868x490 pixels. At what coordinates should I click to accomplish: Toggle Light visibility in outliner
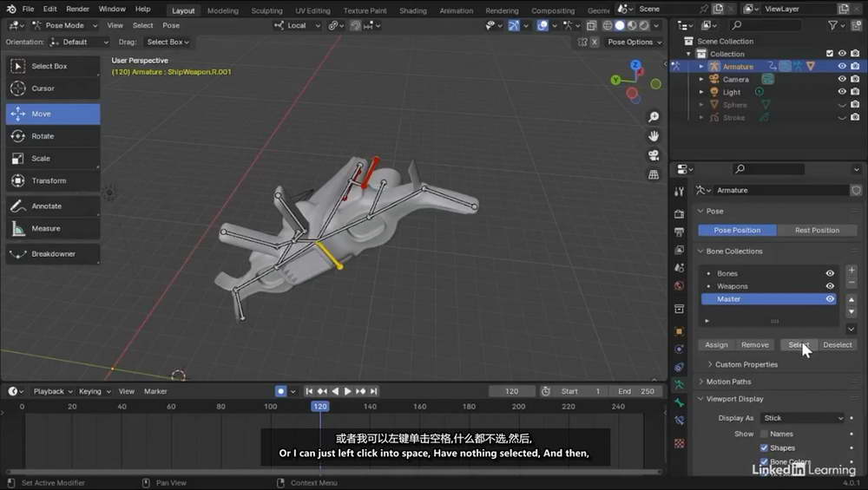(x=842, y=92)
